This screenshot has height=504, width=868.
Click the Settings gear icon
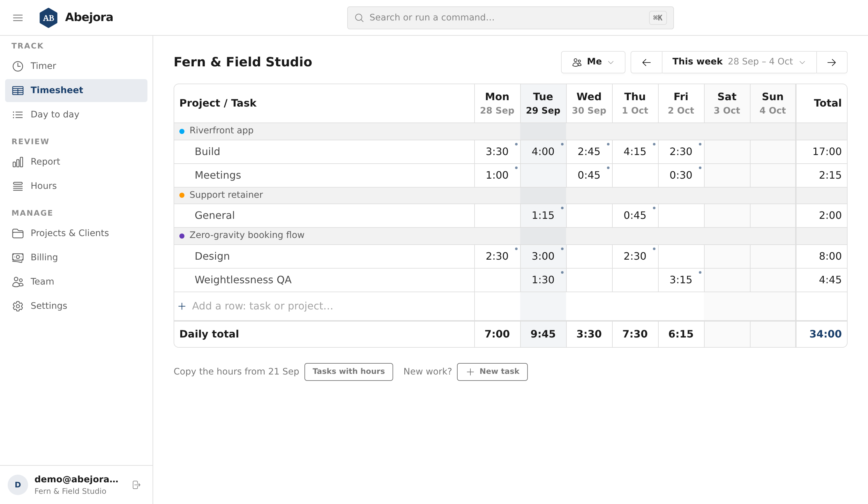pyautogui.click(x=18, y=306)
